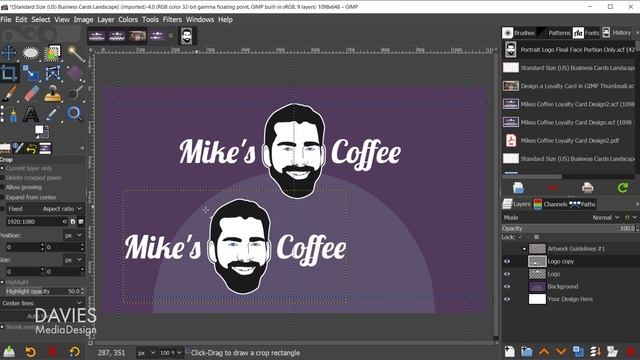Open Size unit px dropdown
The image size is (640, 360).
(x=73, y=260)
